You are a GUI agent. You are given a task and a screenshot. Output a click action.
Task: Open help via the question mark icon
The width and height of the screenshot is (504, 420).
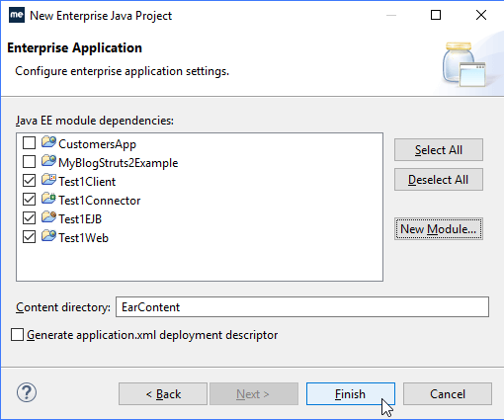click(27, 392)
